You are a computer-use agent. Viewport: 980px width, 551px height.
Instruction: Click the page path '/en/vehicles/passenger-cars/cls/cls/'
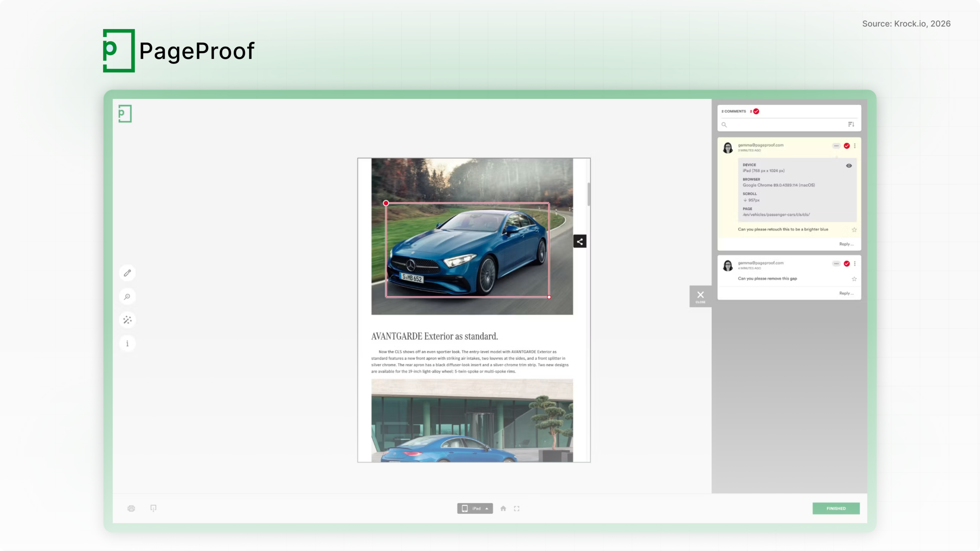click(x=776, y=215)
